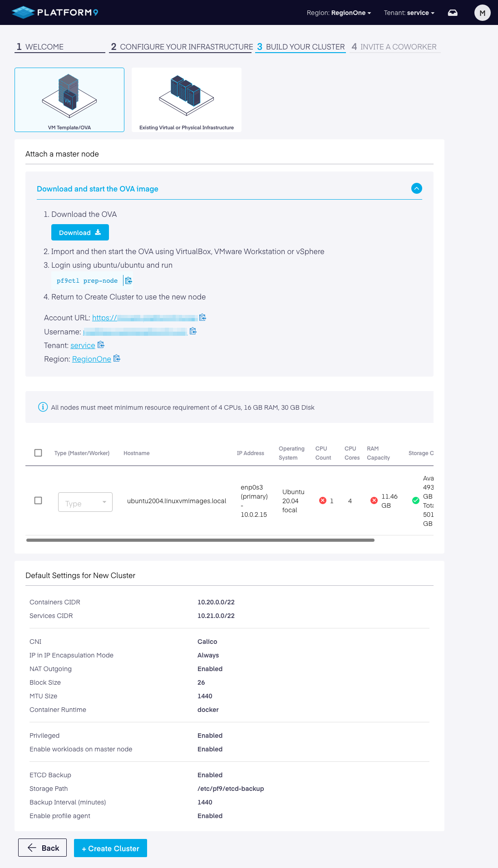Collapse the Download and start OVA section
The width and height of the screenshot is (498, 868).
[x=416, y=188]
